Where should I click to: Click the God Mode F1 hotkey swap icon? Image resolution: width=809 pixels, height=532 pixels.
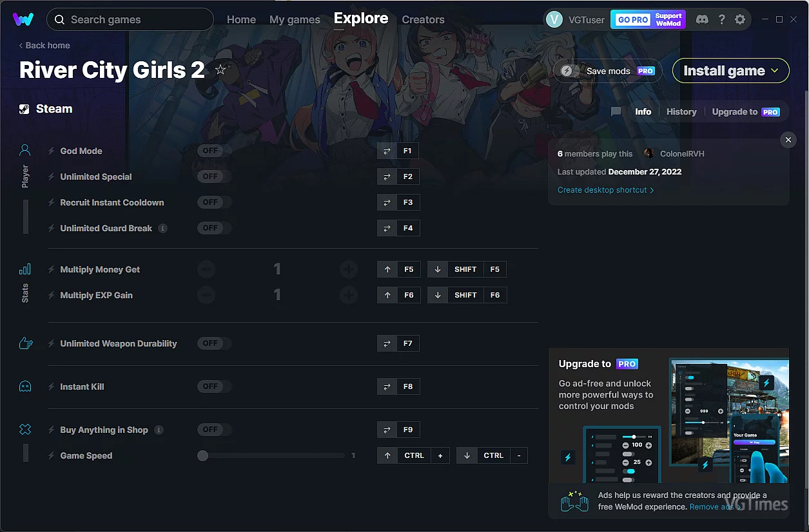pyautogui.click(x=387, y=151)
